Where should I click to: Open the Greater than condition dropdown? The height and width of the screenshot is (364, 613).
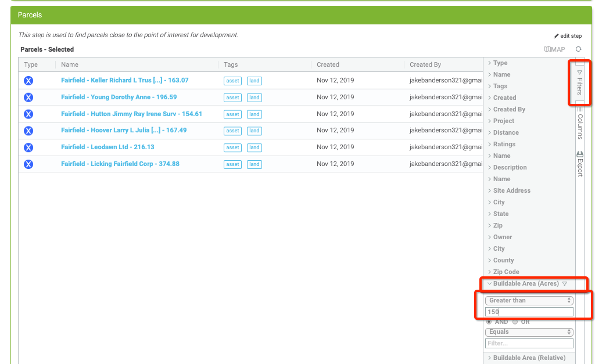(x=529, y=300)
